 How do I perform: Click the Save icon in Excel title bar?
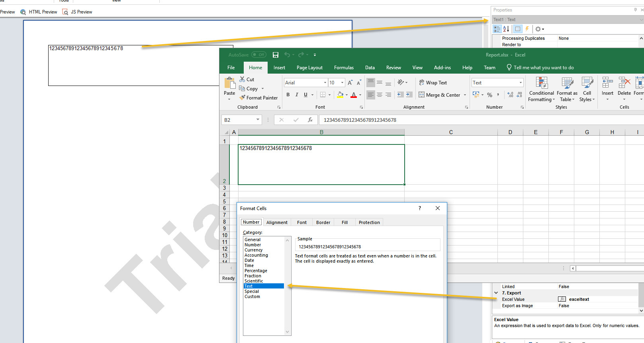coord(275,55)
